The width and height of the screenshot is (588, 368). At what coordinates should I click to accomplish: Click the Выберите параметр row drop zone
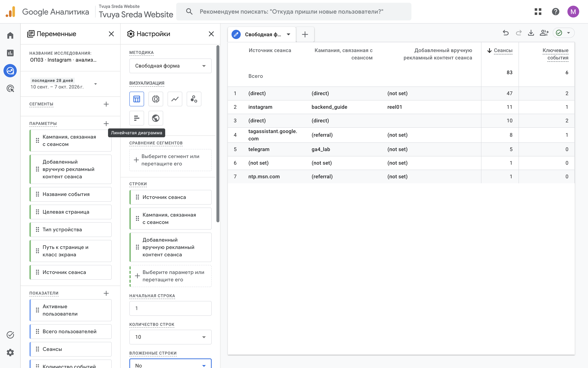coord(170,276)
